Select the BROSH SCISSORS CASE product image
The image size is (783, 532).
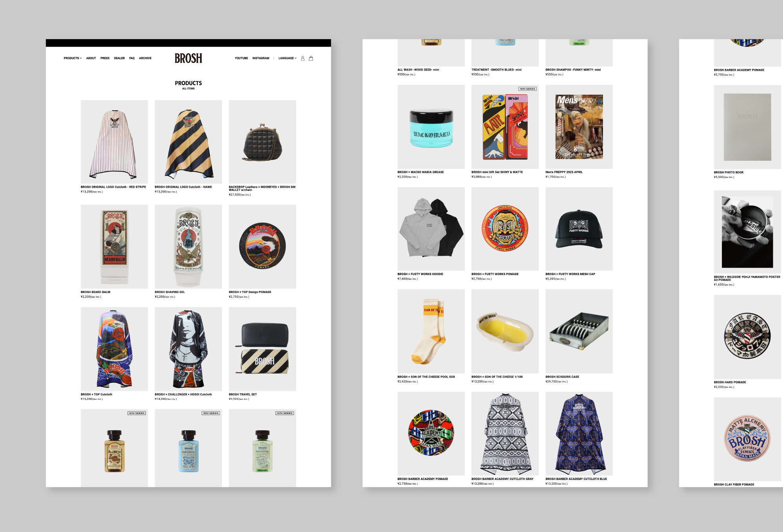point(579,331)
